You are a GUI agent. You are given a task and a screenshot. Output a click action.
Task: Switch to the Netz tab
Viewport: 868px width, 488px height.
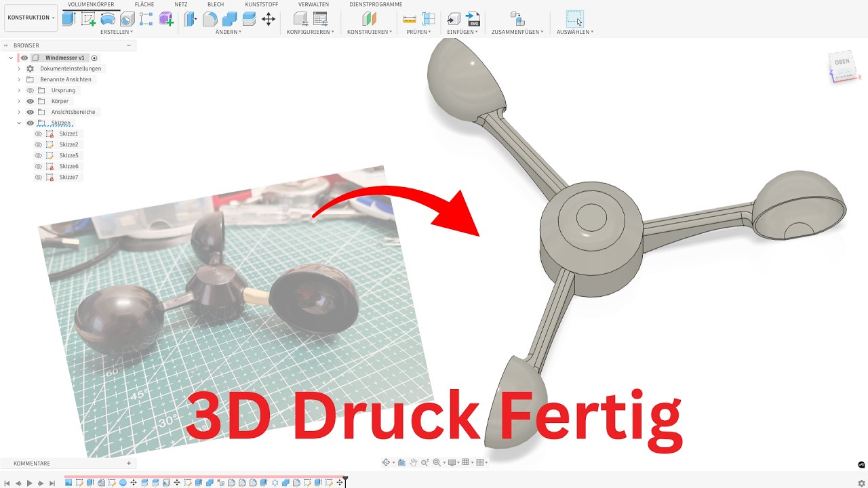[181, 4]
